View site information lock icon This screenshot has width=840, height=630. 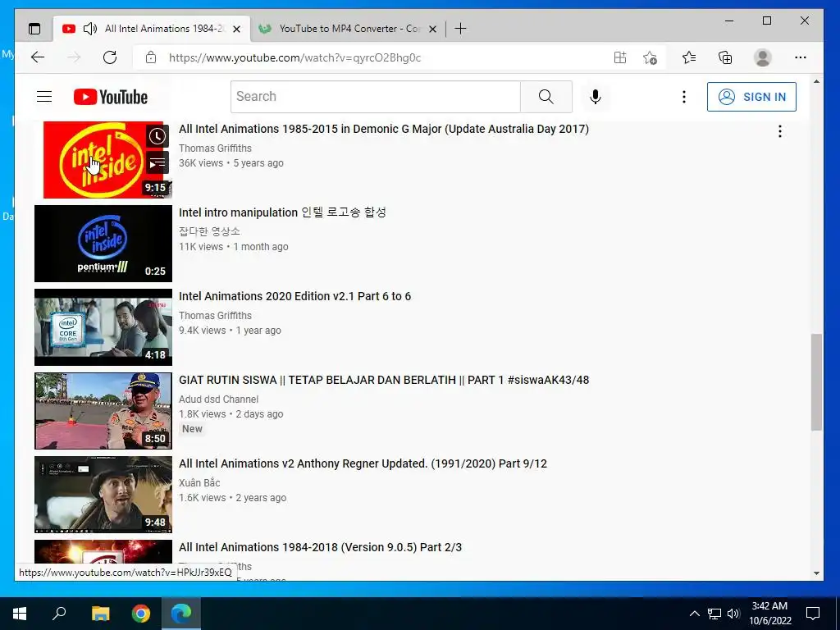151,57
